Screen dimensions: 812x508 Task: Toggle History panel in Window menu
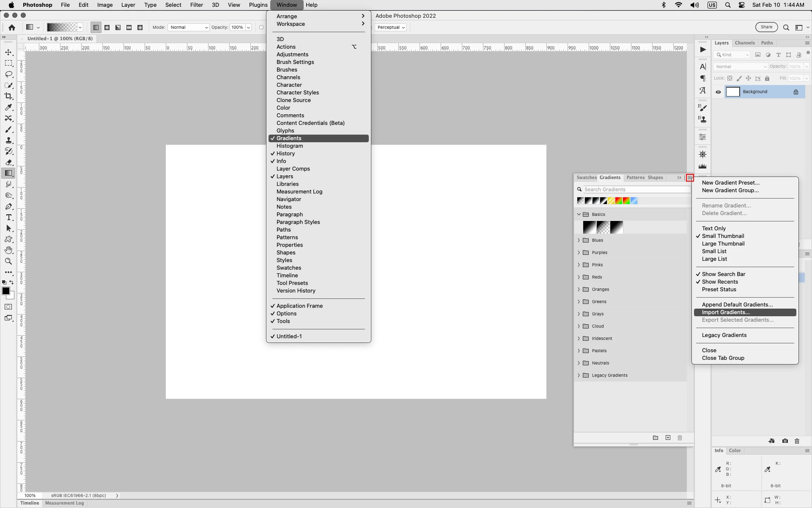coord(285,154)
